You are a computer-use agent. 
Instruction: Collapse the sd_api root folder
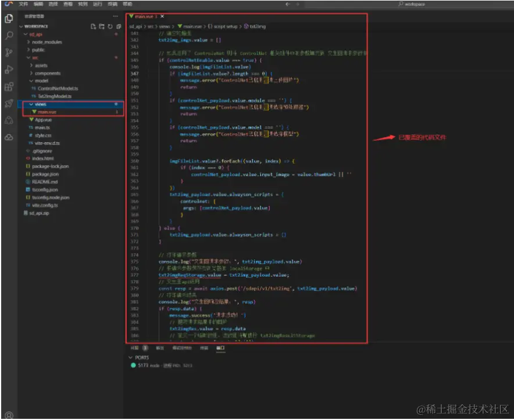(x=25, y=34)
